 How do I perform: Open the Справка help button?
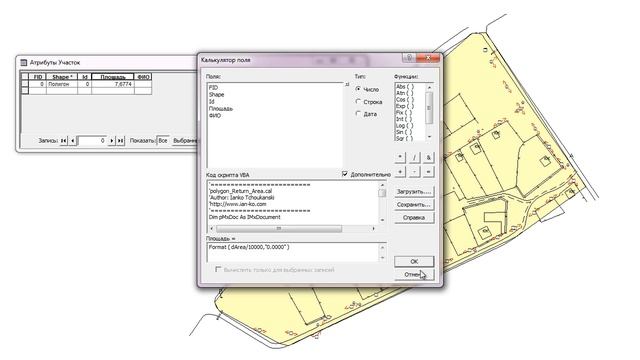tap(414, 218)
